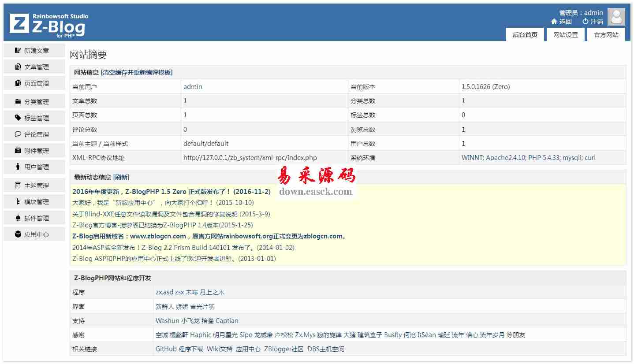Open the Z-BlogPHP 1.5 Zero release announcement

[172, 192]
